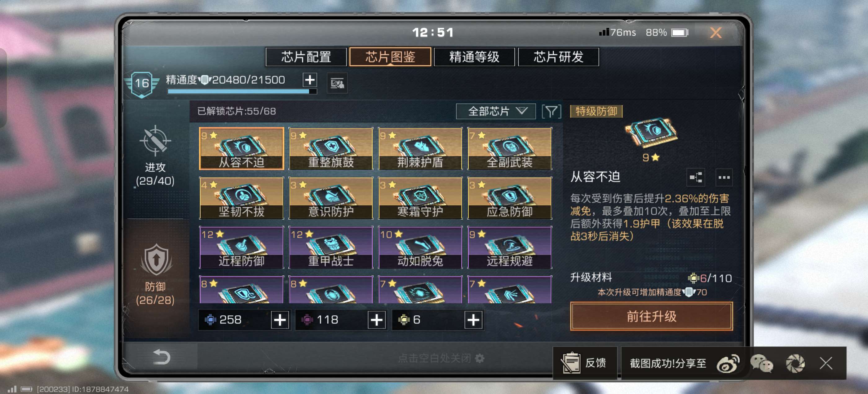Open the three-dots more options icon
Image resolution: width=868 pixels, height=394 pixels.
[724, 177]
